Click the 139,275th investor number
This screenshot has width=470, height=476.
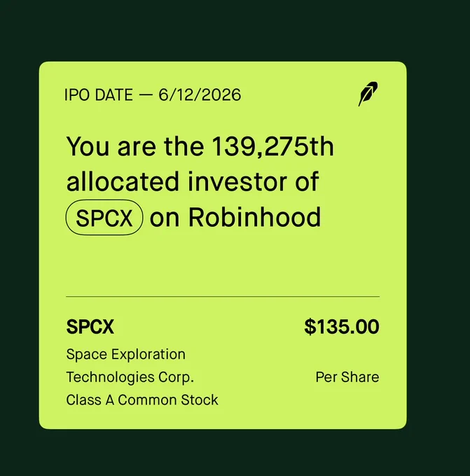click(272, 146)
